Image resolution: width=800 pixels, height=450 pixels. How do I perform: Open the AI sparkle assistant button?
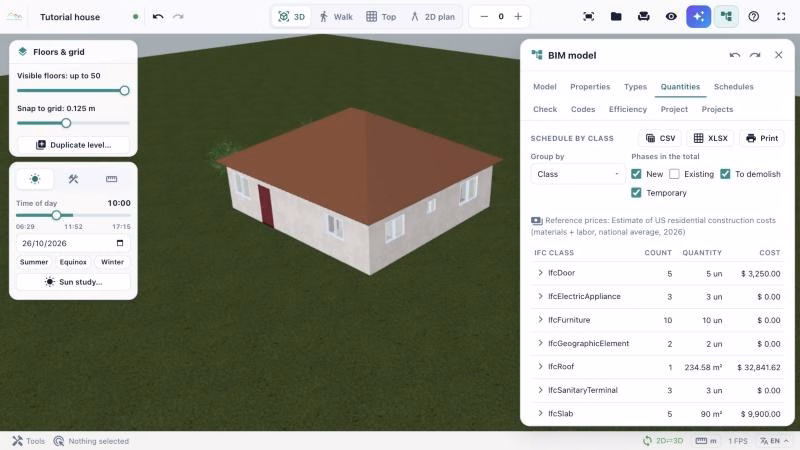pyautogui.click(x=698, y=17)
